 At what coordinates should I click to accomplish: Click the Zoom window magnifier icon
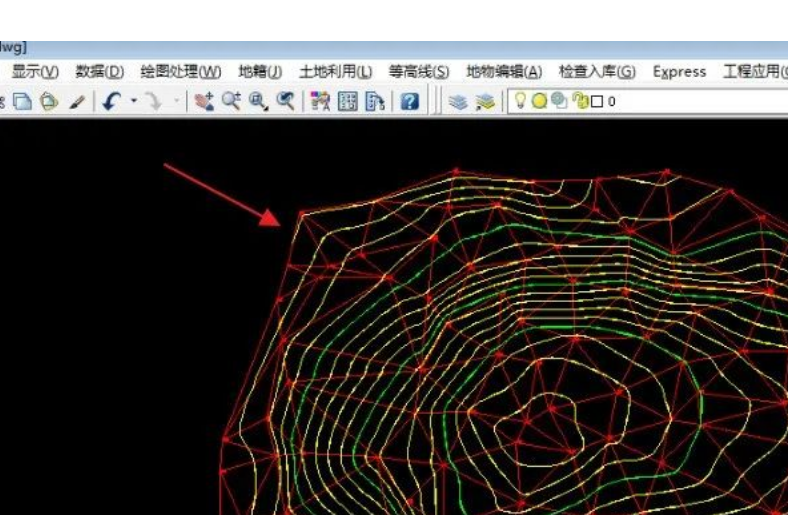click(x=258, y=101)
